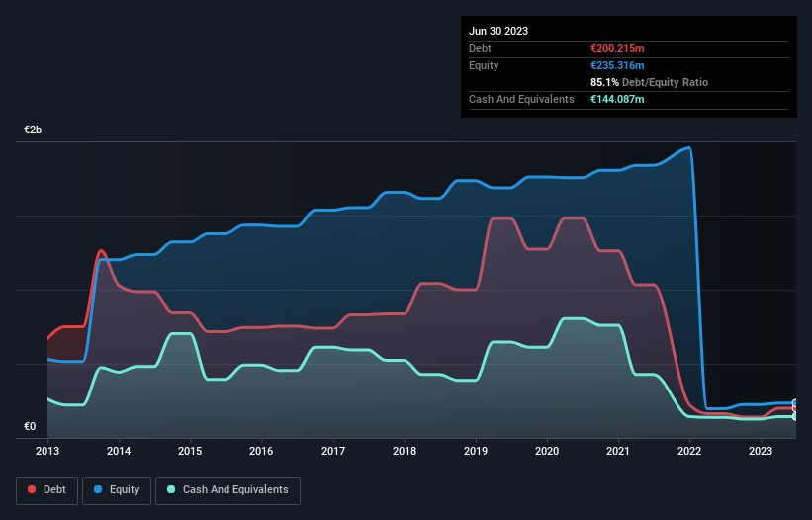Click the teal cash end-point marker
This screenshot has width=812, height=520.
pyautogui.click(x=795, y=416)
